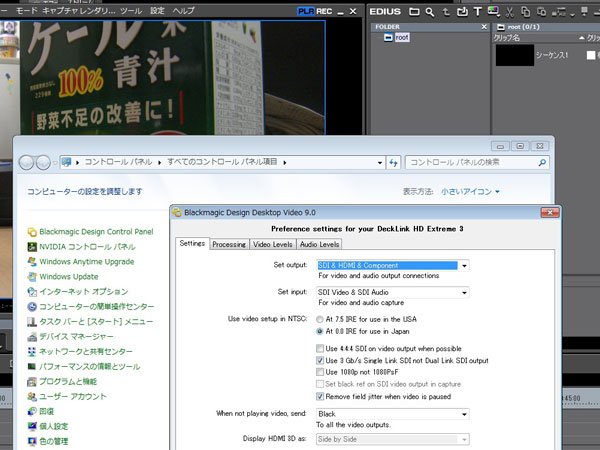This screenshot has width=600, height=450.
Task: Click the Forward button in Control Panel window
Action: [43, 163]
